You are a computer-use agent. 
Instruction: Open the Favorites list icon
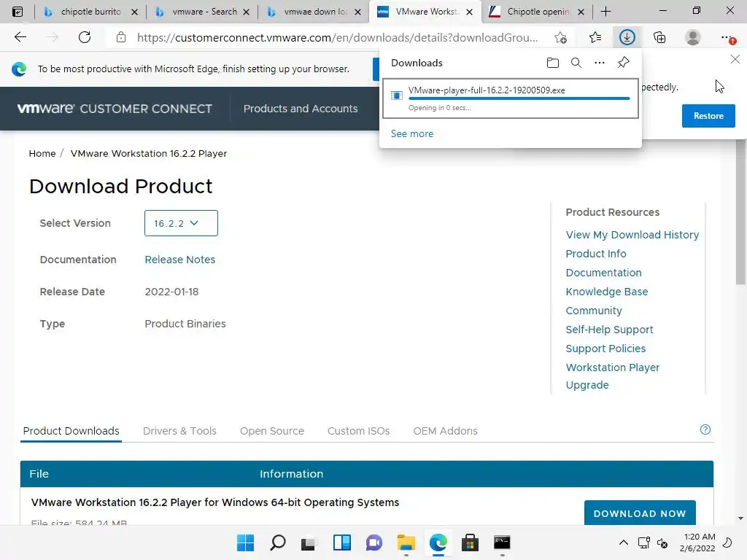595,37
